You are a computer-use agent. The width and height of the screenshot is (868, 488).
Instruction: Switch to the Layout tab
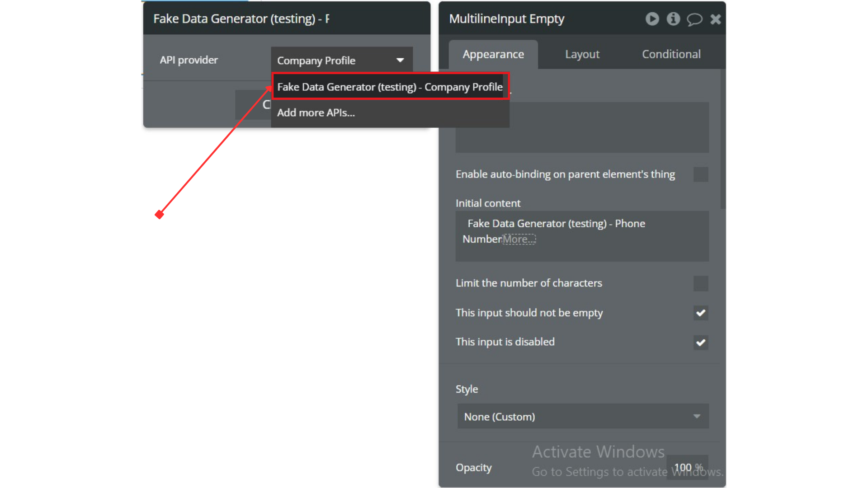[582, 54]
